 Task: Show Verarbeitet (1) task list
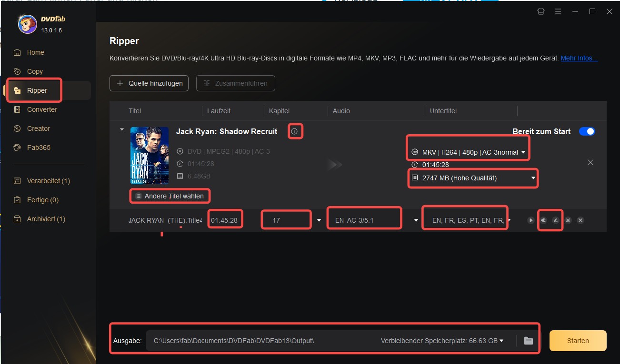coord(48,181)
